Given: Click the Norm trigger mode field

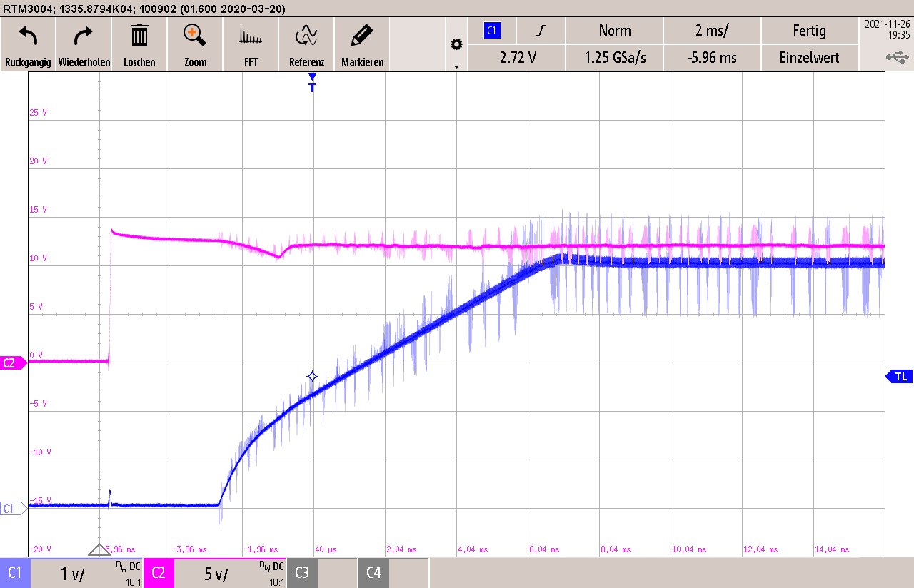Looking at the screenshot, I should pos(615,31).
